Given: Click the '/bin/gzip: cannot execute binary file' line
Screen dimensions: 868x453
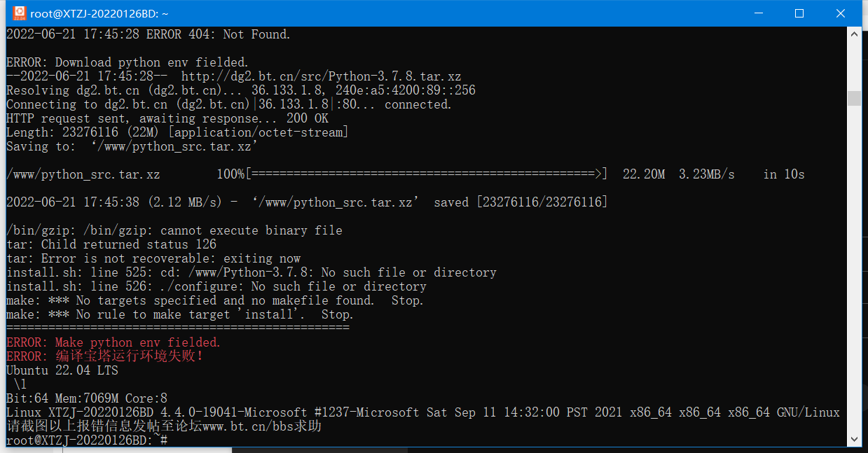Looking at the screenshot, I should click(174, 230).
